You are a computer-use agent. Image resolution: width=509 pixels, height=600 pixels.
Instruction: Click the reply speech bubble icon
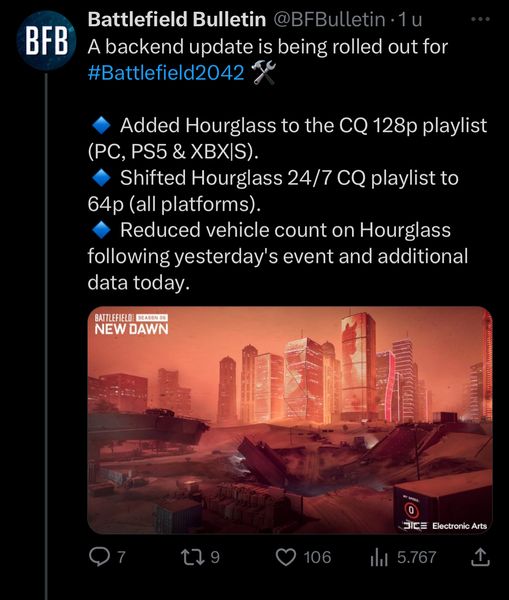(x=99, y=557)
